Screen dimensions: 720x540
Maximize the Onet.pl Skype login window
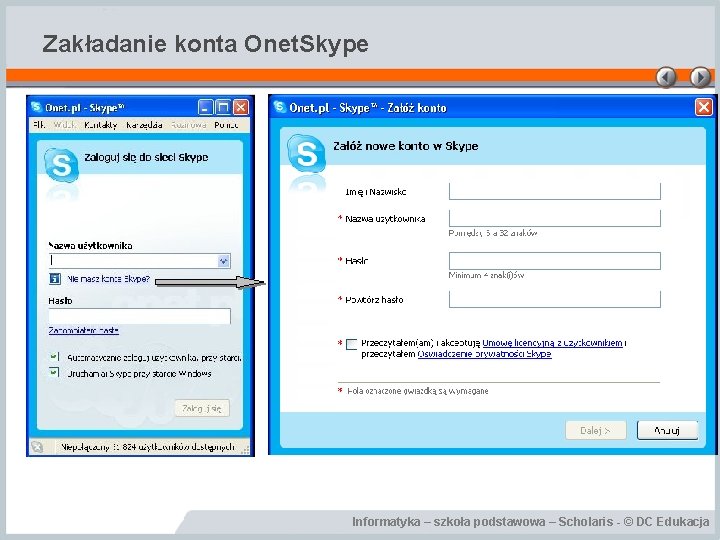coord(223,107)
